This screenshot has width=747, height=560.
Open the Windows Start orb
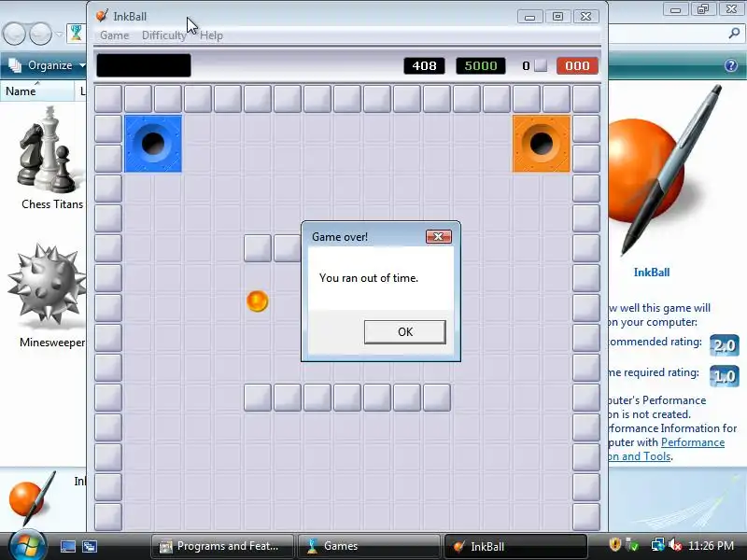coord(27,545)
